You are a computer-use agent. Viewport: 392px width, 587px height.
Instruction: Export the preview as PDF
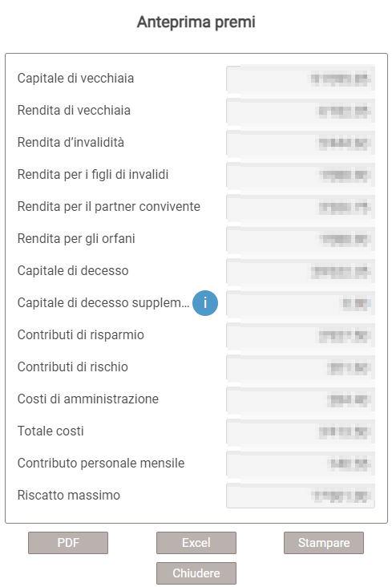(68, 543)
